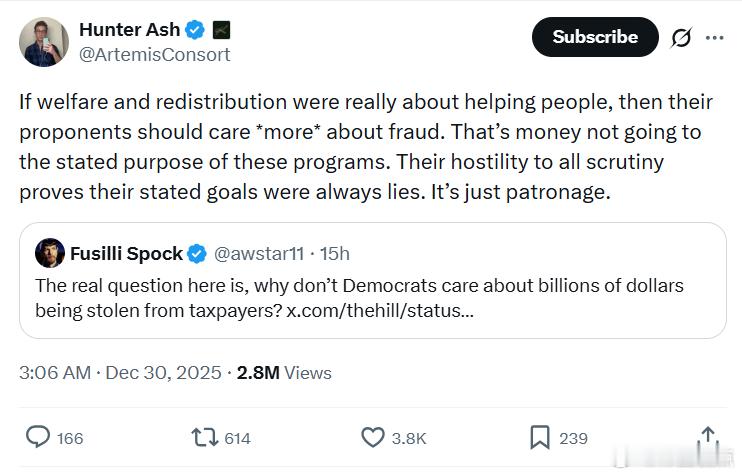Open the x.com/thehill/status link

coord(380,310)
